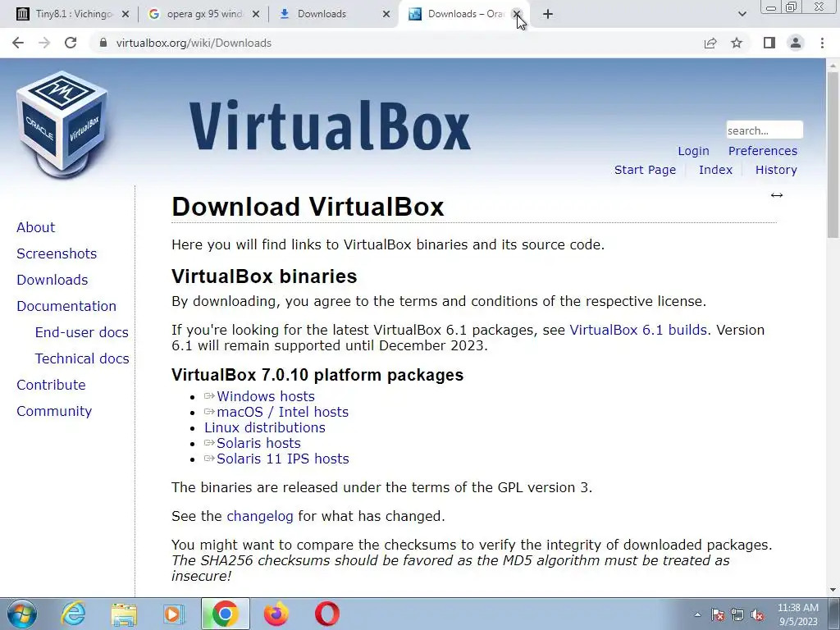Bookmark this page with the star icon
Viewport: 840px width, 630px height.
737,43
